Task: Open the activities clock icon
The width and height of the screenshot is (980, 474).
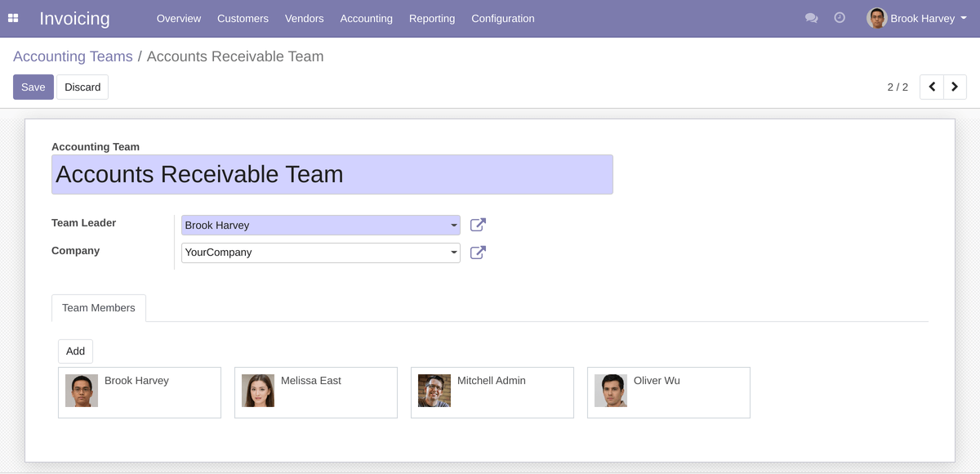Action: (840, 18)
